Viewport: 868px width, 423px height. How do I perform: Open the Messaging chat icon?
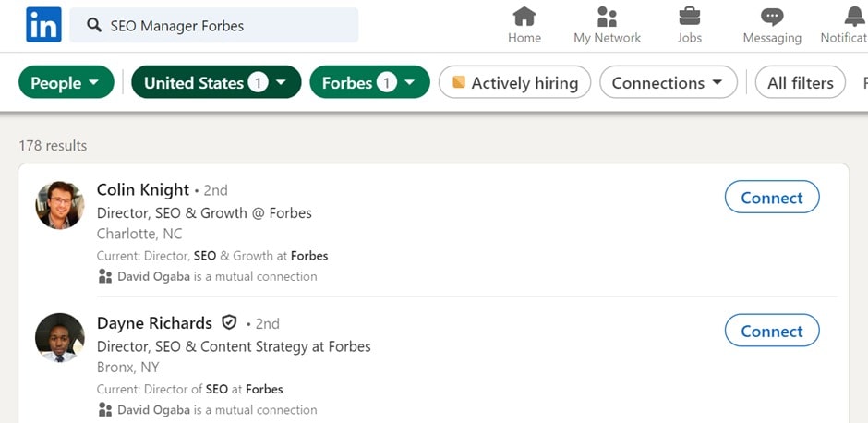772,17
